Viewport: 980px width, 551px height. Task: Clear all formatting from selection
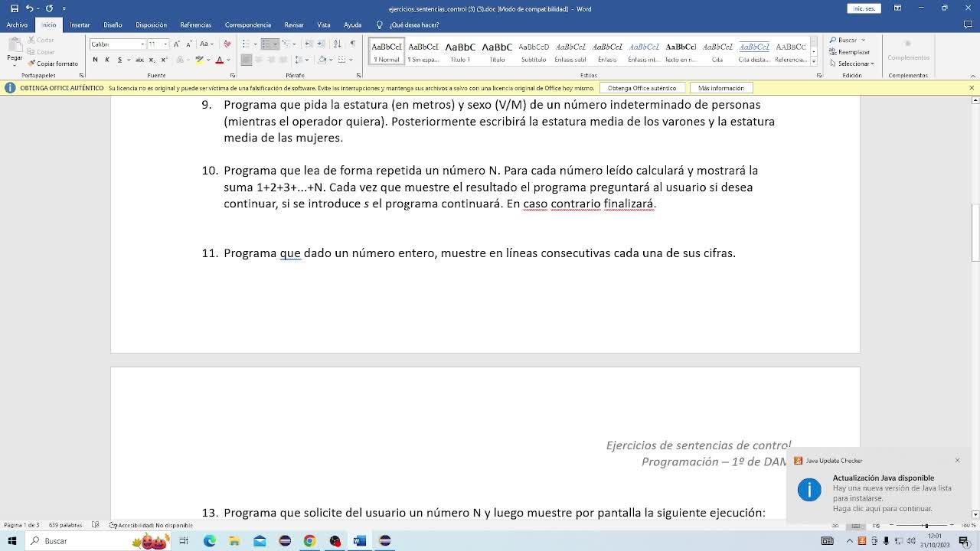[x=227, y=44]
